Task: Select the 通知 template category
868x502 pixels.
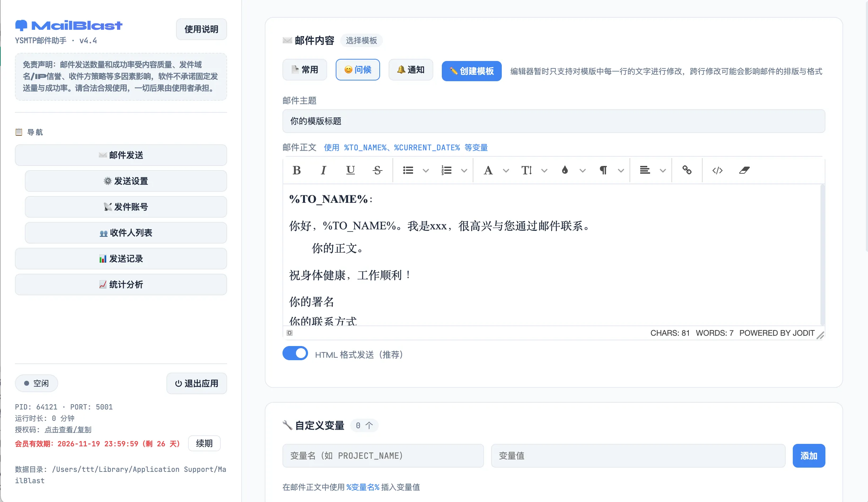Action: [411, 70]
